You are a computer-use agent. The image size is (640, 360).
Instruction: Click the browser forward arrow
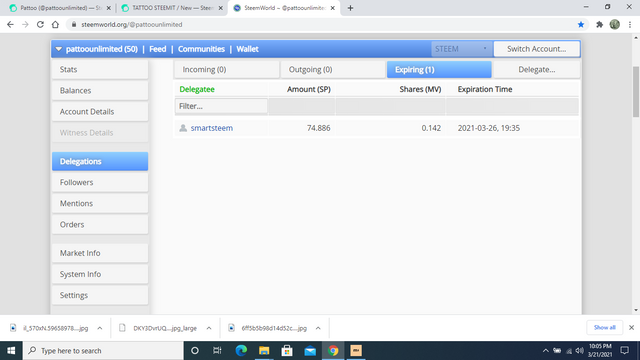coord(25,24)
